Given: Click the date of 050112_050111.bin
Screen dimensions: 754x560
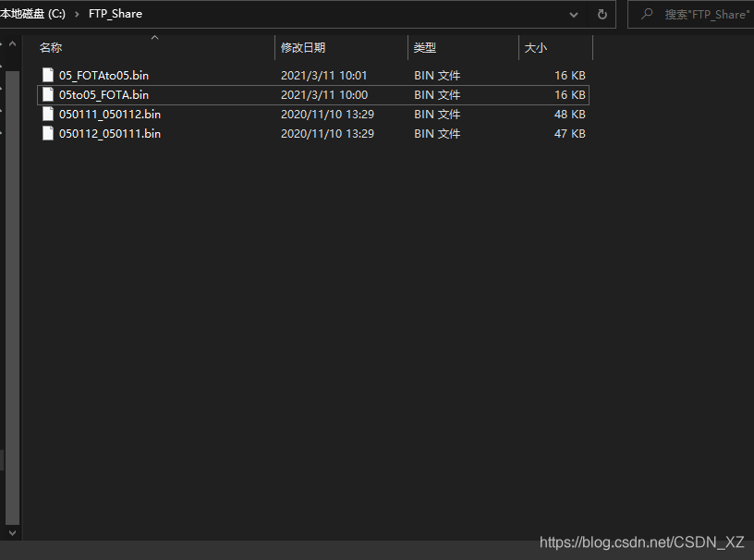Looking at the screenshot, I should (x=327, y=134).
